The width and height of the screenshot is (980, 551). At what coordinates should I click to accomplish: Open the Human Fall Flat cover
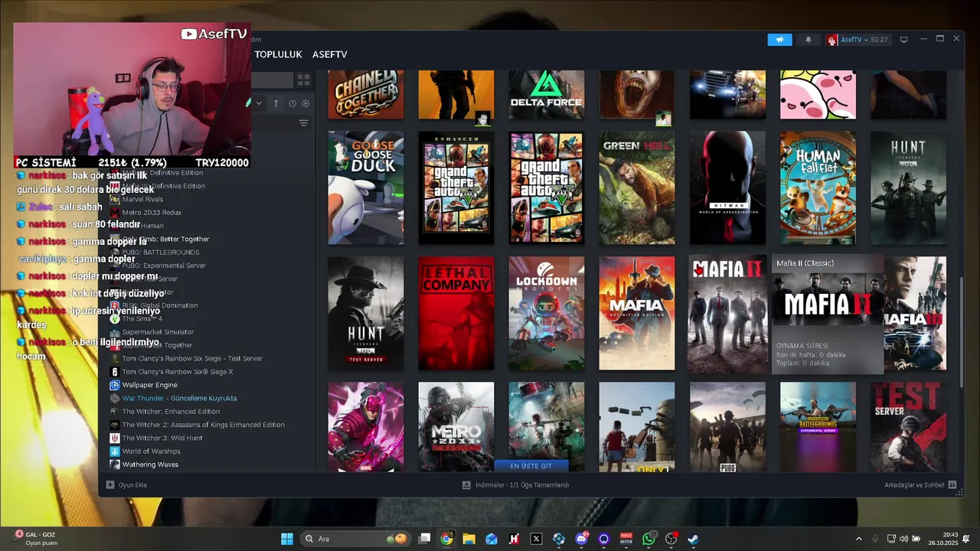tap(818, 187)
